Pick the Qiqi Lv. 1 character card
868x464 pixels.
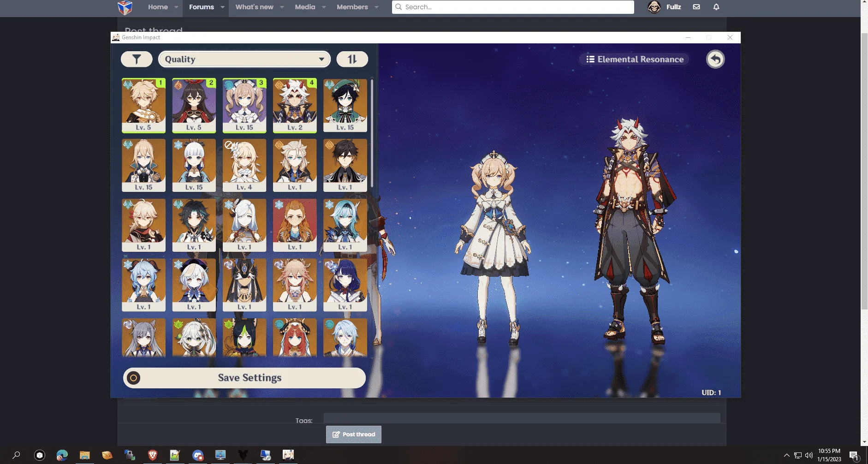coord(194,285)
